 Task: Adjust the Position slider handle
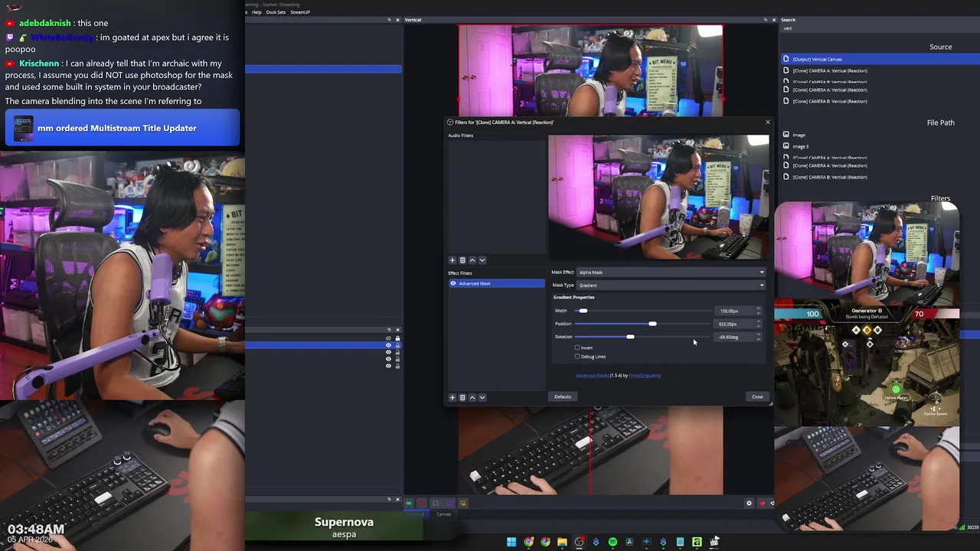click(652, 324)
